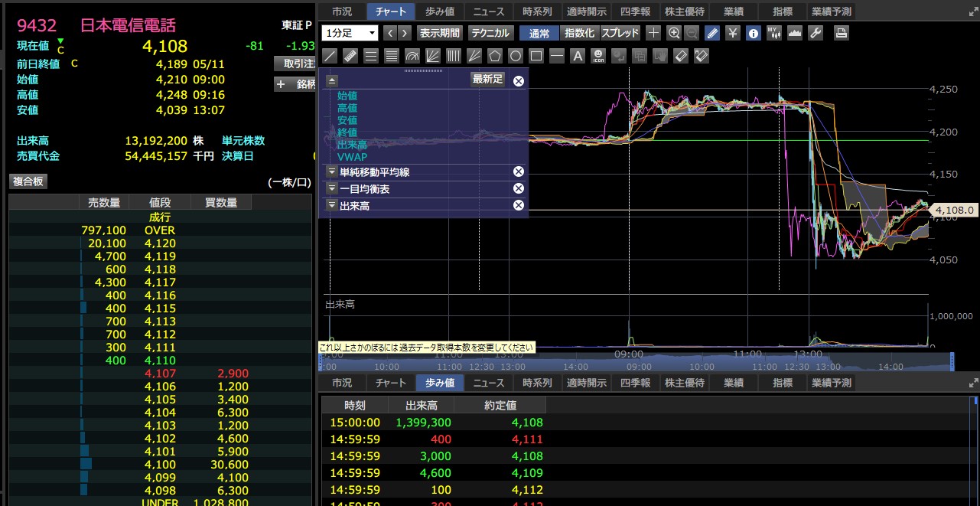Select the vertical lines drawing tool

454,56
